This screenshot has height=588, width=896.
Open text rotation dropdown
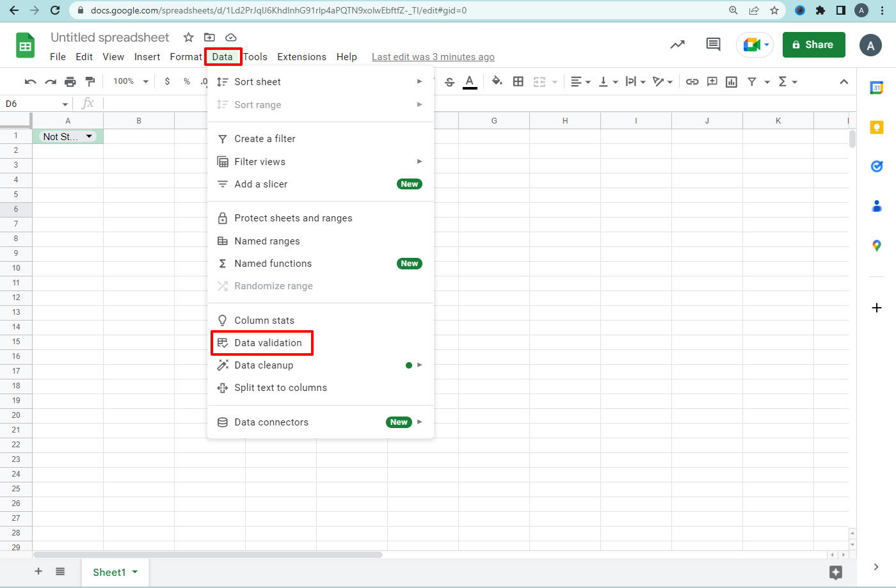[662, 82]
